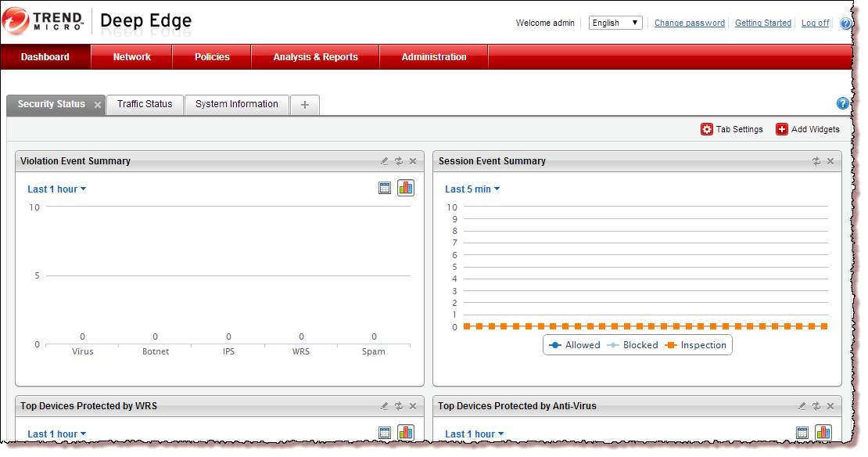Click the Add Widgets plus icon

781,130
